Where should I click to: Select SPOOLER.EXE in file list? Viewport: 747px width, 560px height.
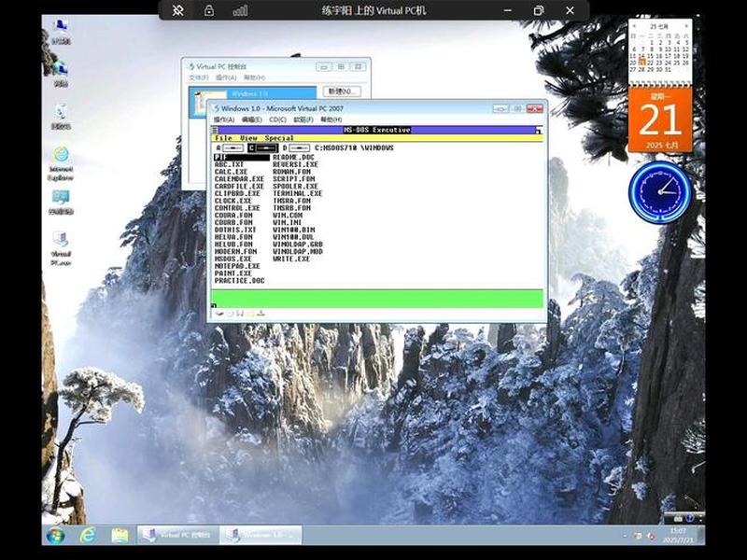(295, 186)
